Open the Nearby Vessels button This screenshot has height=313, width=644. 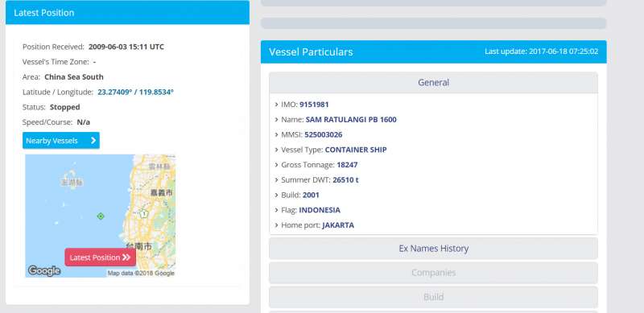tap(61, 141)
